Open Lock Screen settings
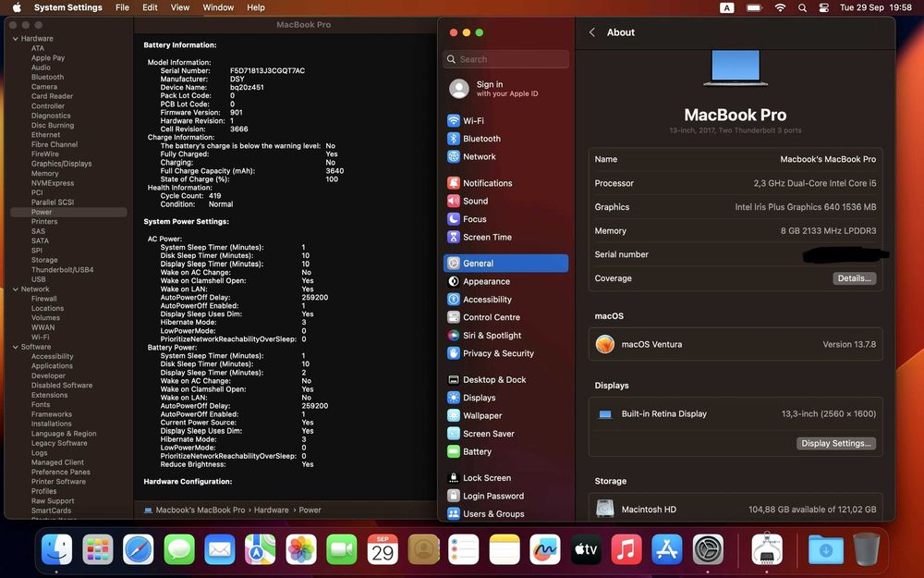 coord(505,478)
